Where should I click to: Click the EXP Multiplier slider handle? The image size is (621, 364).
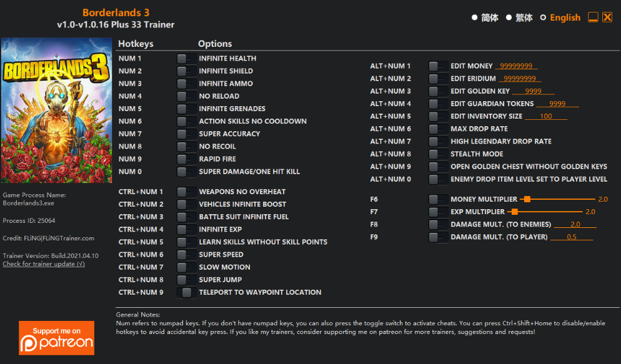point(514,212)
